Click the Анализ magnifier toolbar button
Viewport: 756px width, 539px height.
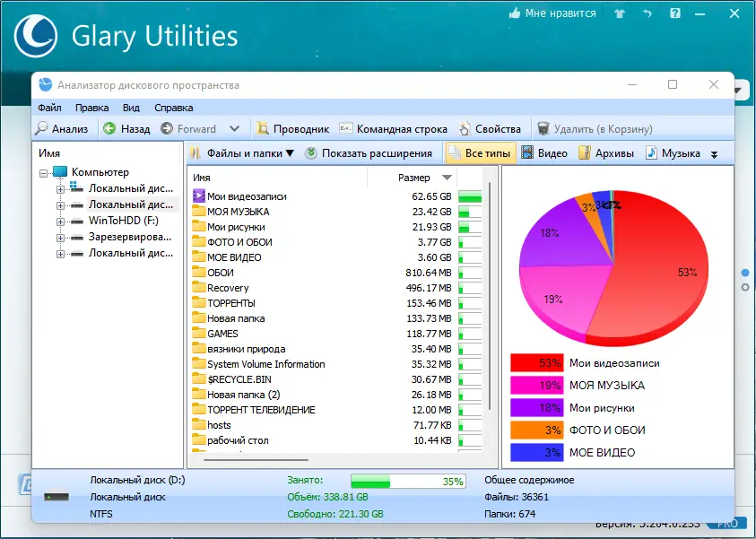62,129
